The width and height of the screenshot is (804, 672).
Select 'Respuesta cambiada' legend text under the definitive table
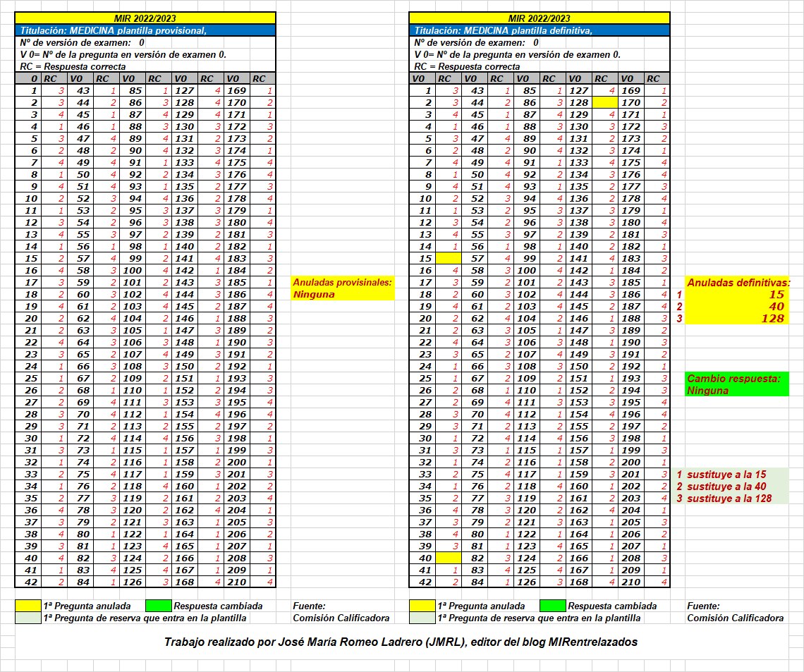(x=612, y=606)
